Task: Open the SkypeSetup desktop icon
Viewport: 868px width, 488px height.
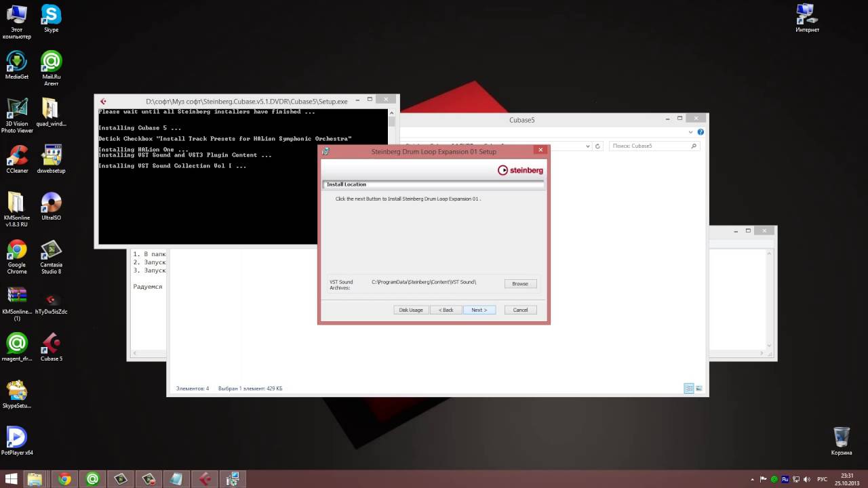Action: click(x=17, y=394)
